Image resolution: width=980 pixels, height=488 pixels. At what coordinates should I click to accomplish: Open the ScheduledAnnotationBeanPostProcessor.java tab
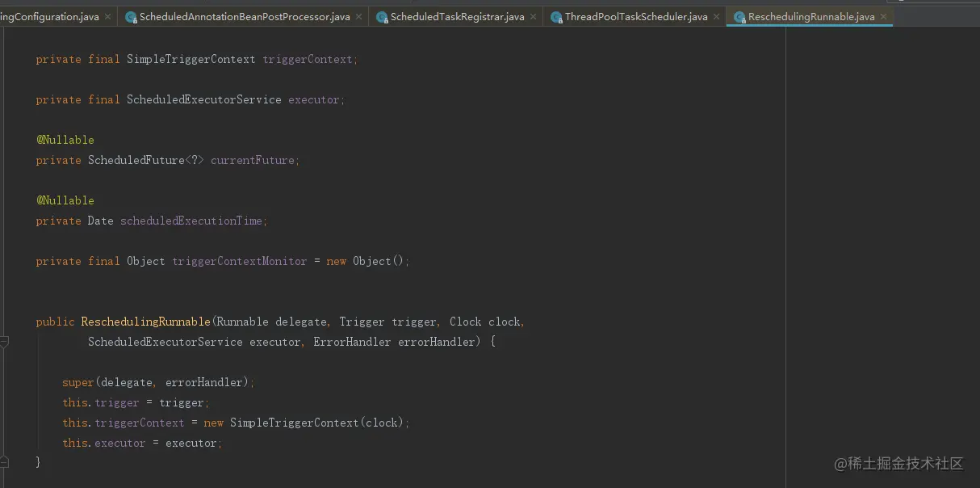(245, 17)
